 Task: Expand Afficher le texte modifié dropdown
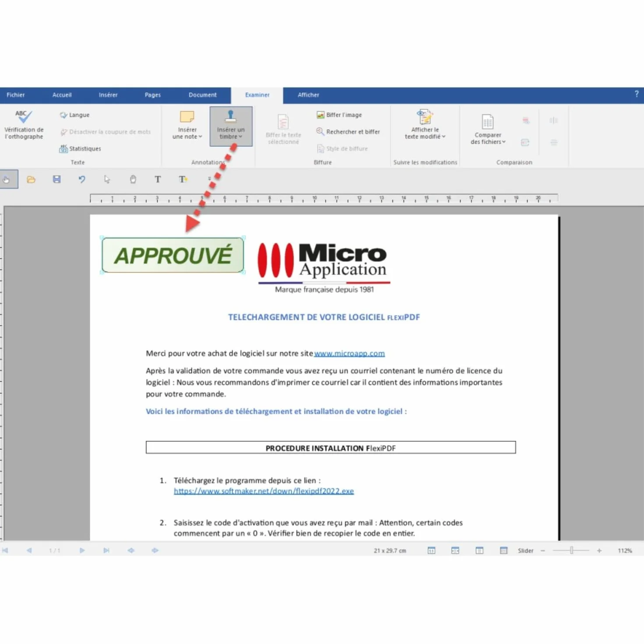point(425,125)
